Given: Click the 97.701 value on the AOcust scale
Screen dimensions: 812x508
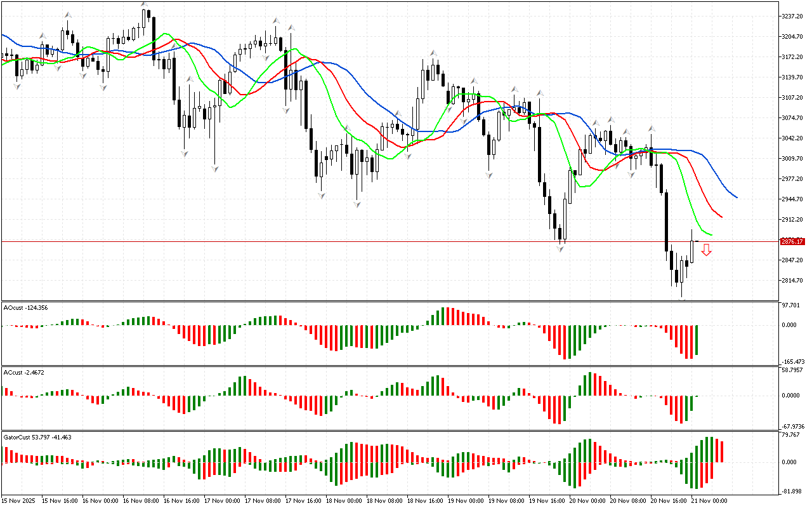Looking at the screenshot, I should (791, 305).
